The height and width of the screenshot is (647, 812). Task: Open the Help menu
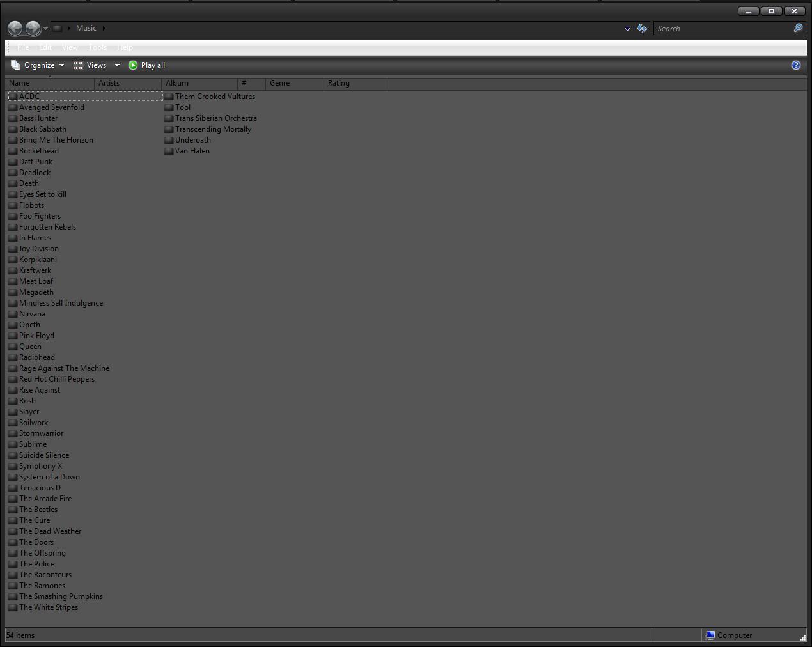pos(125,47)
